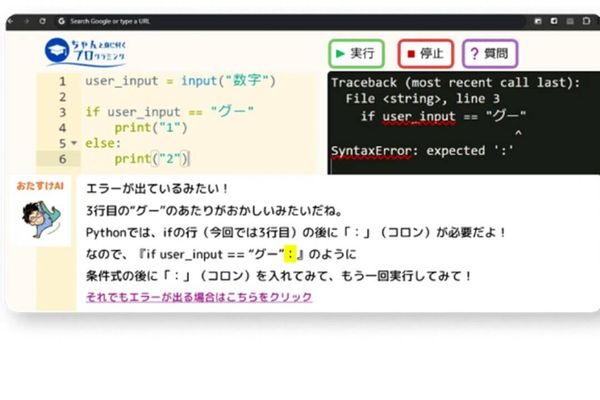Click the else: code line
Screen dimensions: 600x400
coord(103,143)
